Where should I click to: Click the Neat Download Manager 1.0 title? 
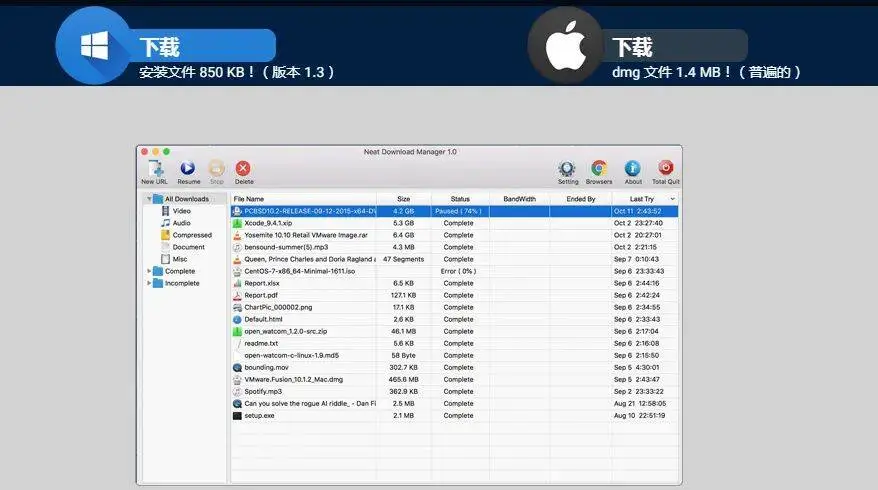pyautogui.click(x=410, y=152)
